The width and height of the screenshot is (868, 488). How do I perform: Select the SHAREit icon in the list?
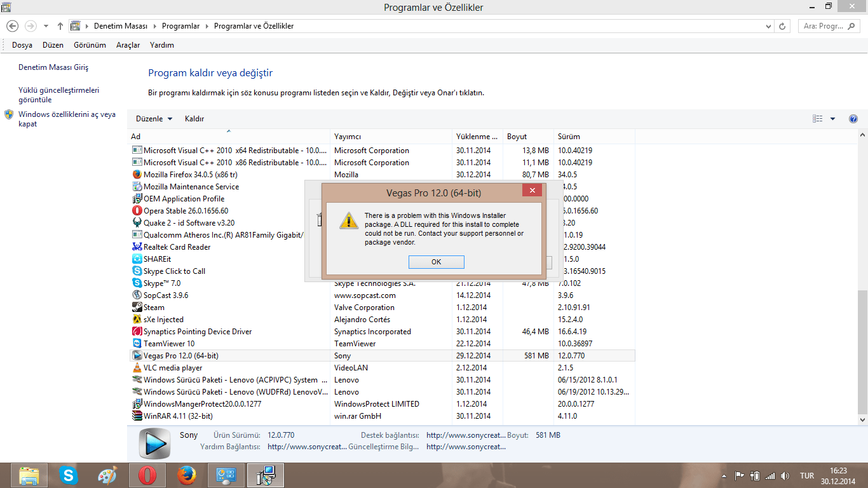click(137, 259)
